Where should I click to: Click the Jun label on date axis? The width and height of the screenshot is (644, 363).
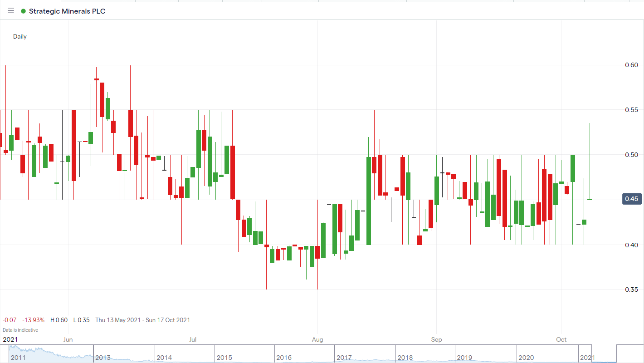(x=68, y=339)
